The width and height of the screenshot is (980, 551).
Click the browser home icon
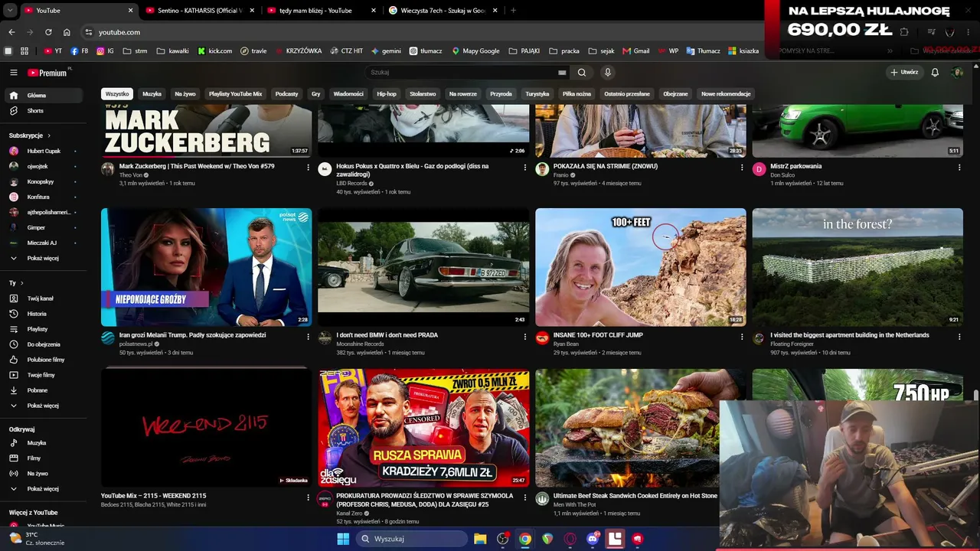click(x=67, y=32)
